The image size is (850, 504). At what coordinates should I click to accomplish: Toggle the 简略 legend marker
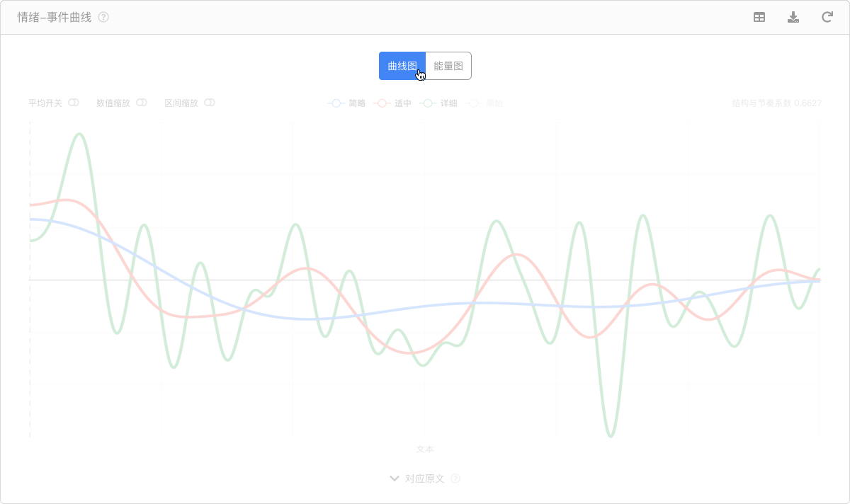(x=336, y=103)
